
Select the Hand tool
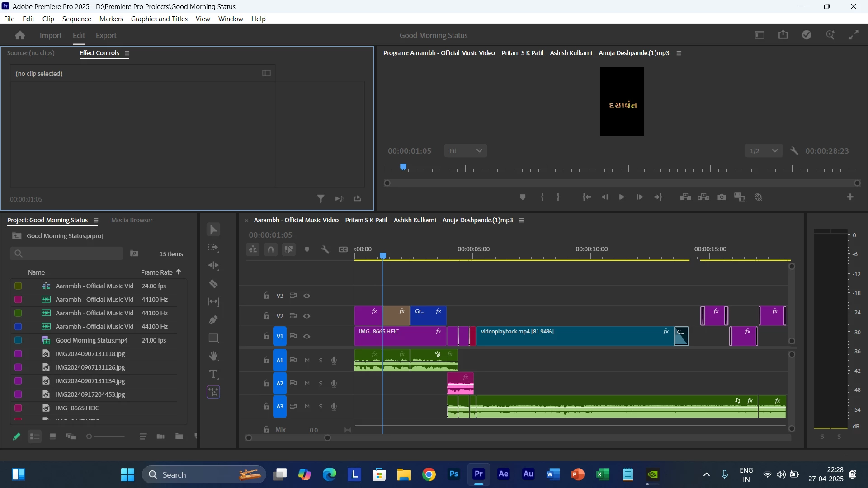click(x=213, y=356)
